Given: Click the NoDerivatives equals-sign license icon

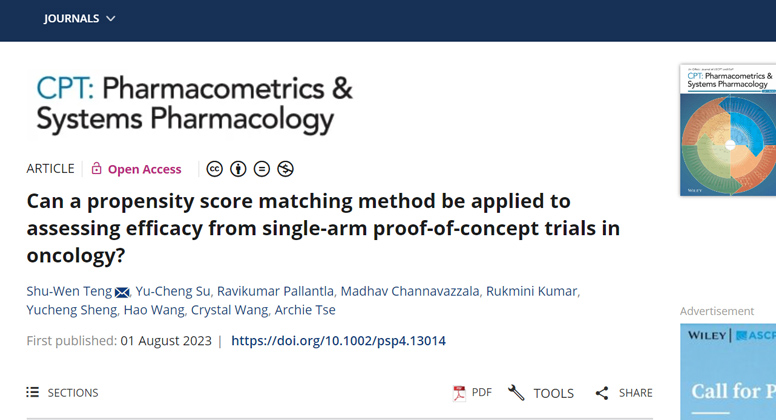Looking at the screenshot, I should 262,169.
